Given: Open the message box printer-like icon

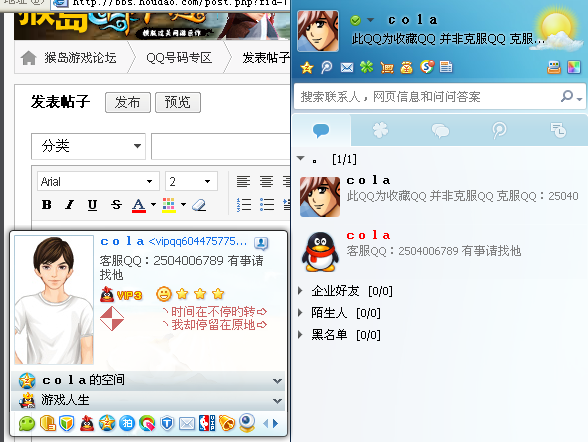Looking at the screenshot, I should pos(554,67).
